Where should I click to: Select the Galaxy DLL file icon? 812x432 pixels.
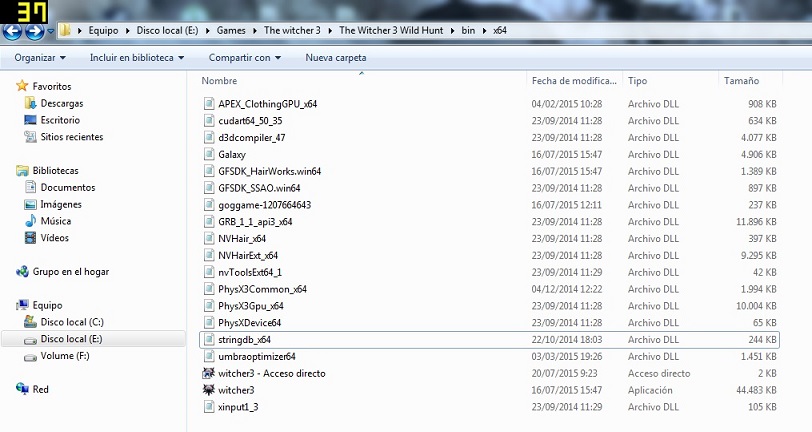[x=209, y=154]
